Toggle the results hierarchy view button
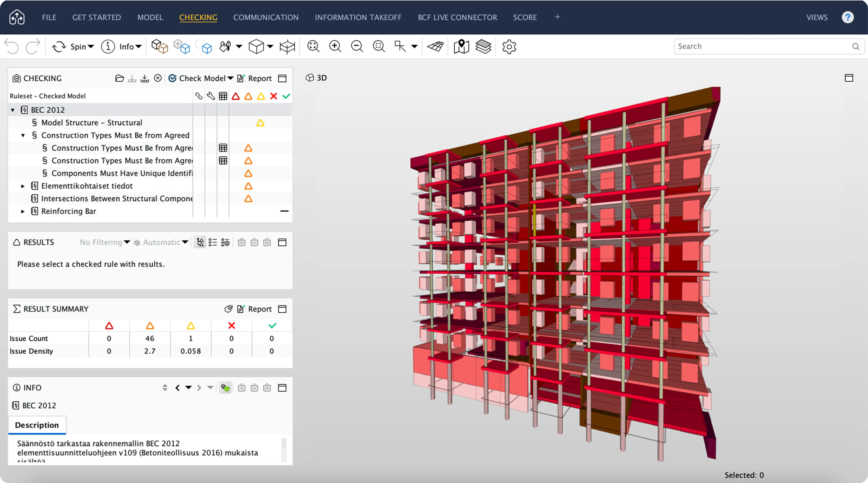This screenshot has height=483, width=868. tap(200, 242)
